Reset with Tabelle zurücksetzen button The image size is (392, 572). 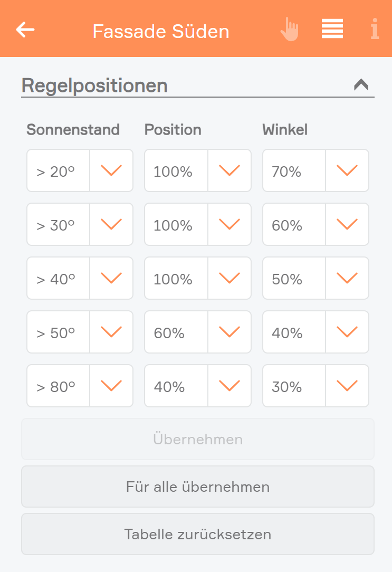tap(198, 534)
